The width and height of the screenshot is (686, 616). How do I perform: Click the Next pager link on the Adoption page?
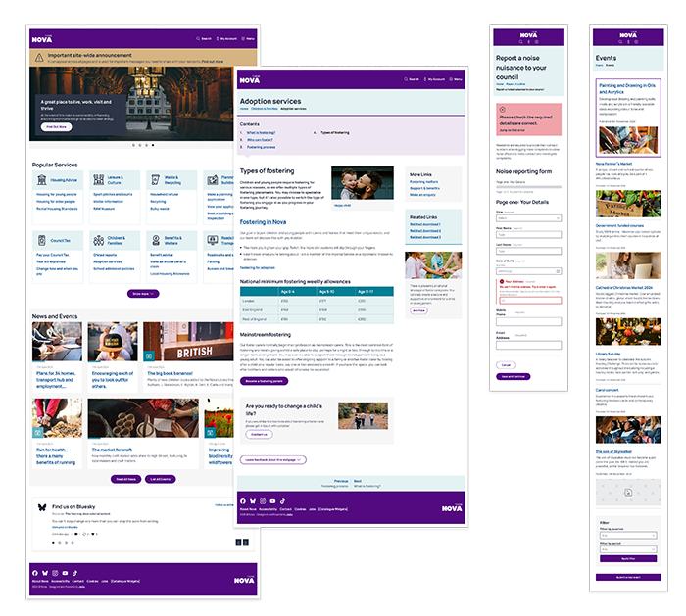coord(358,481)
